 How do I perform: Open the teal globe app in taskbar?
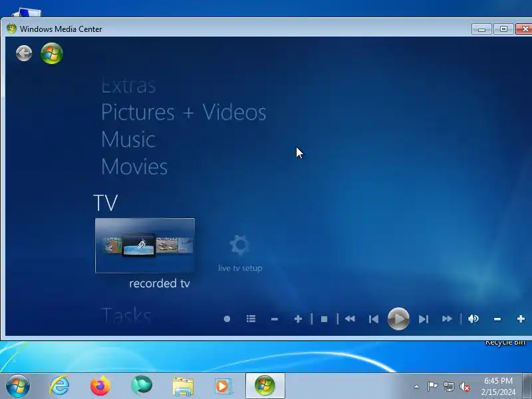click(x=142, y=386)
